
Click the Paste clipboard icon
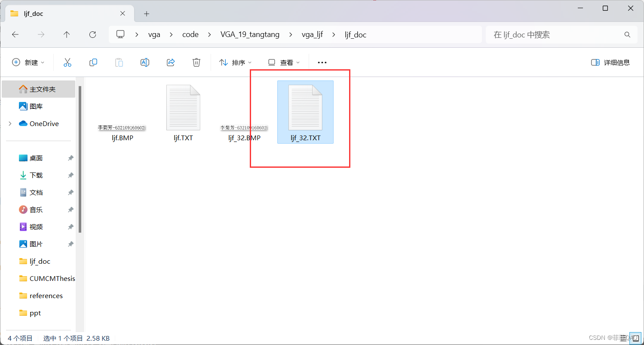click(x=119, y=62)
